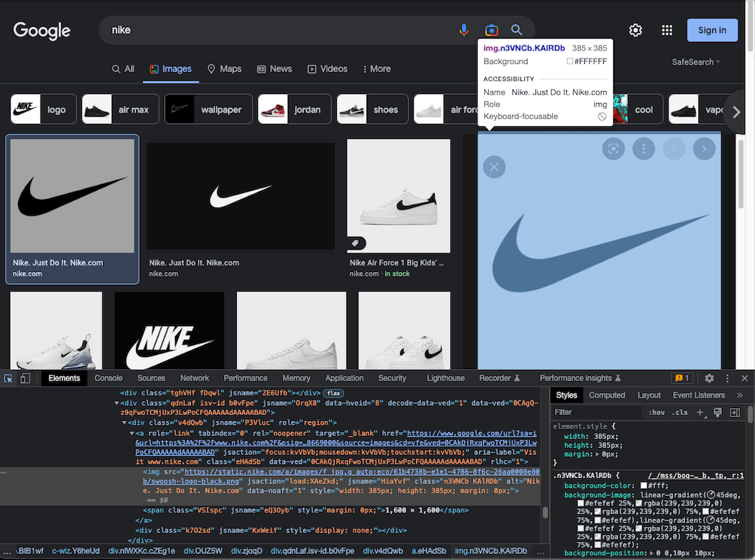This screenshot has width=755, height=560.
Task: Click background-color #fff color swatch
Action: 643,486
